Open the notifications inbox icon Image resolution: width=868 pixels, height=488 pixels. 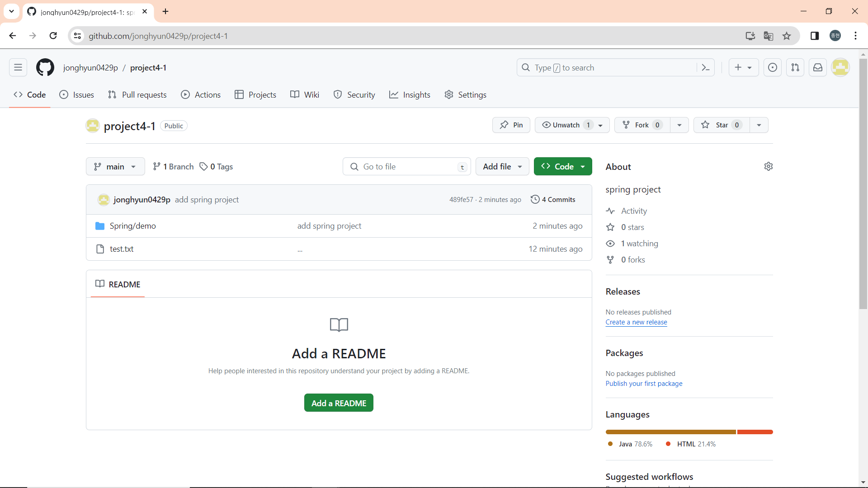[x=818, y=68]
